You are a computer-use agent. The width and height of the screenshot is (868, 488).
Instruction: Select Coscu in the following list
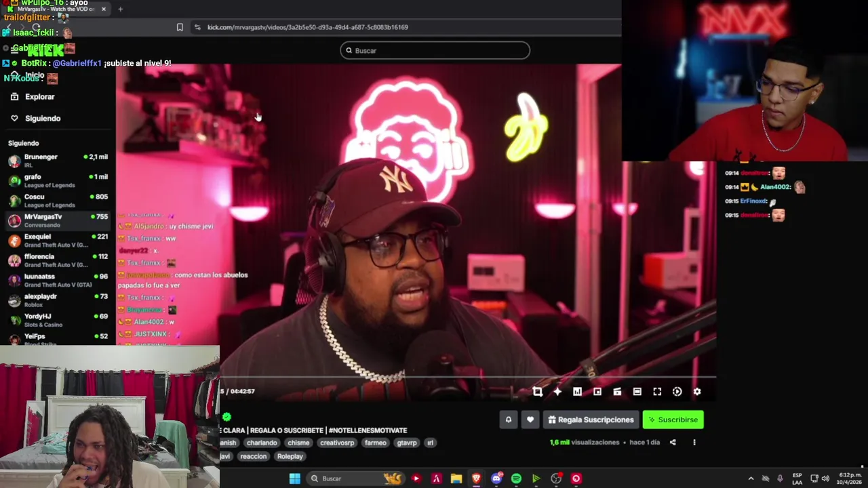click(58, 201)
